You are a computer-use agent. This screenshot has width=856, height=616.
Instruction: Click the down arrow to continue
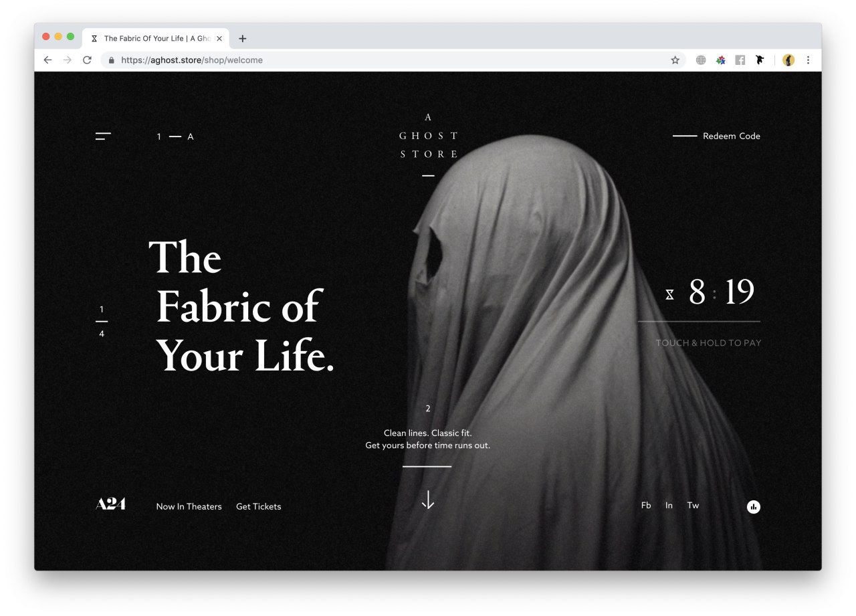click(x=428, y=500)
